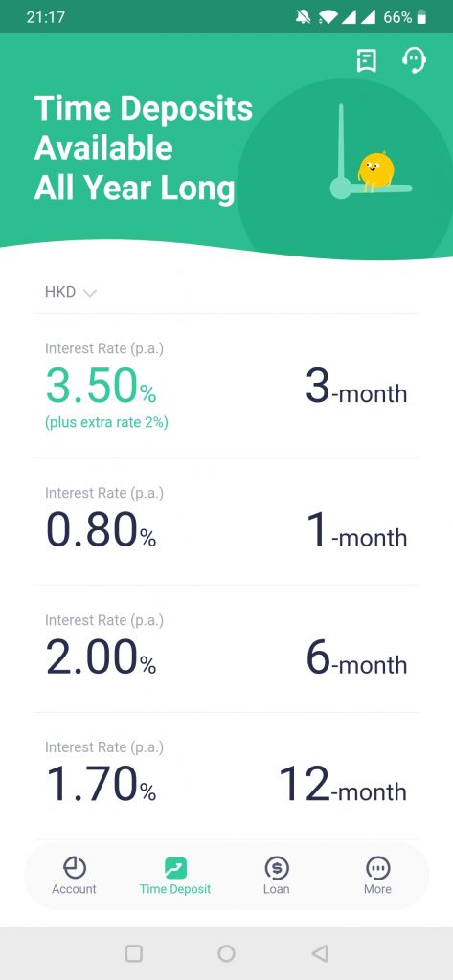Tap the Time Deposit chart icon

pyautogui.click(x=176, y=867)
